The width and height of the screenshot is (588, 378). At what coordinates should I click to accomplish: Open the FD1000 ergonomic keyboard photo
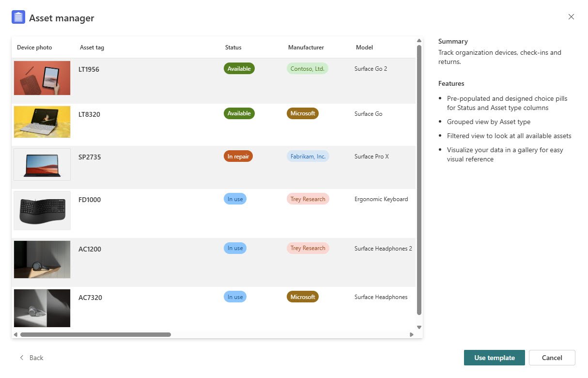[42, 210]
